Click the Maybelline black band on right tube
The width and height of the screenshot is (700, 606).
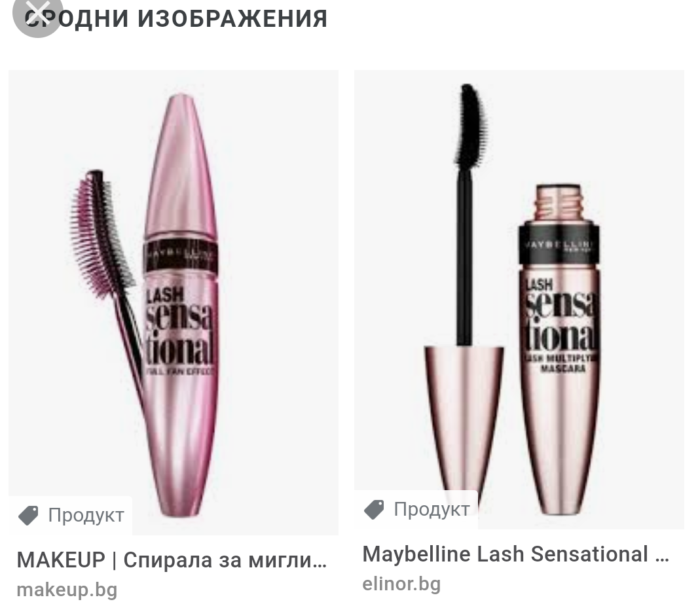click(559, 245)
